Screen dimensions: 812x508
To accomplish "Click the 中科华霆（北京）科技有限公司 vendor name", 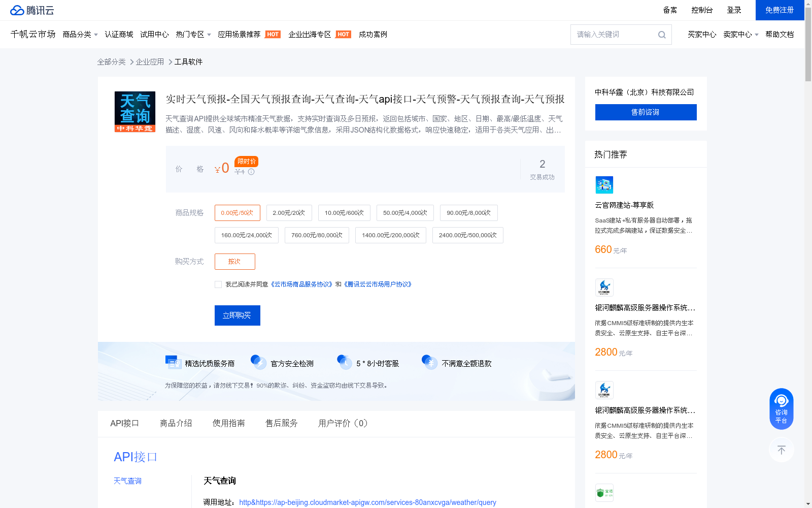I will (645, 92).
